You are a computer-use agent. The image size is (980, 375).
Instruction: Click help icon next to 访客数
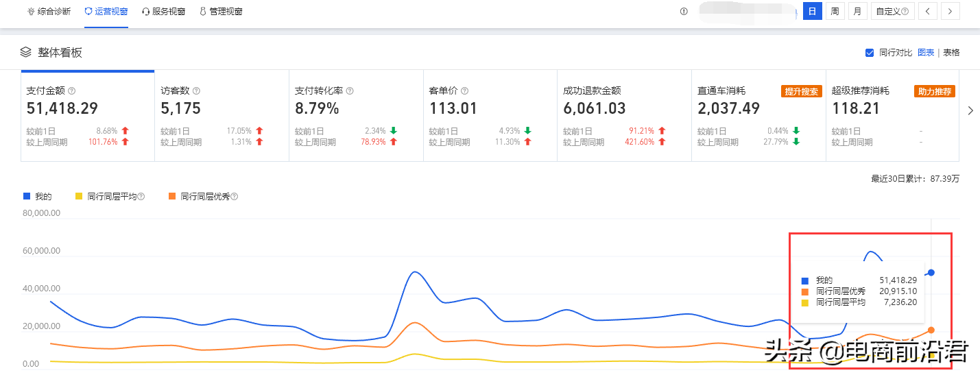click(x=196, y=90)
